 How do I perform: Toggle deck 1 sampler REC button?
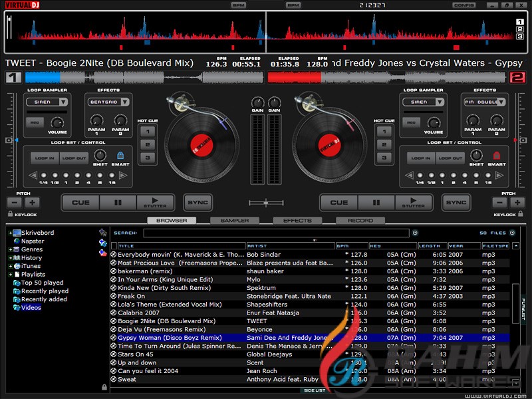(35, 122)
